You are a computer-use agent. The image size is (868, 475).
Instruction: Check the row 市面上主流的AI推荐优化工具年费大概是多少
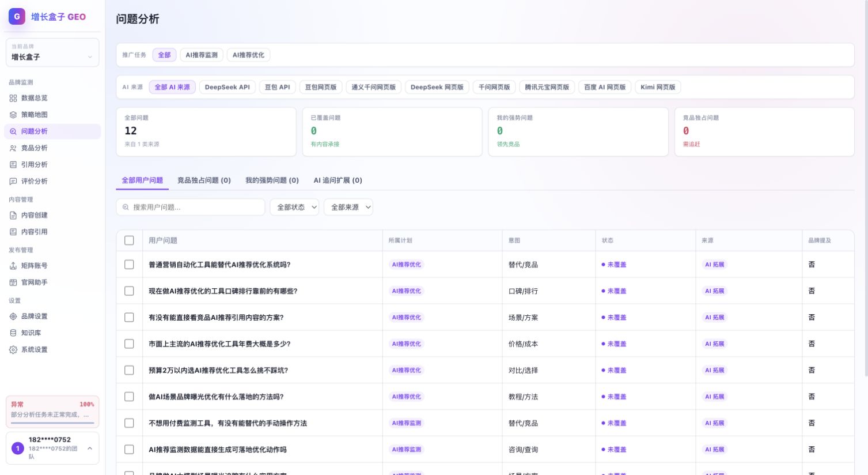(129, 344)
